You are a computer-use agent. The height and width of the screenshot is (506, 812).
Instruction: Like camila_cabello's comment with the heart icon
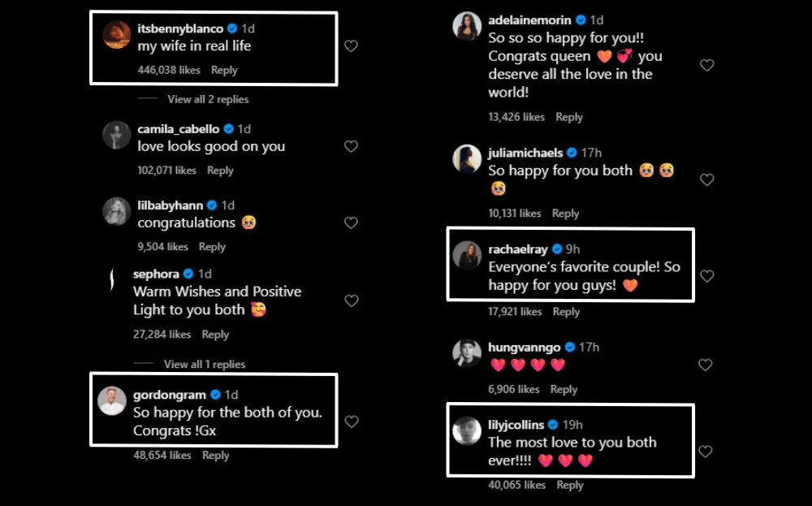click(x=351, y=146)
